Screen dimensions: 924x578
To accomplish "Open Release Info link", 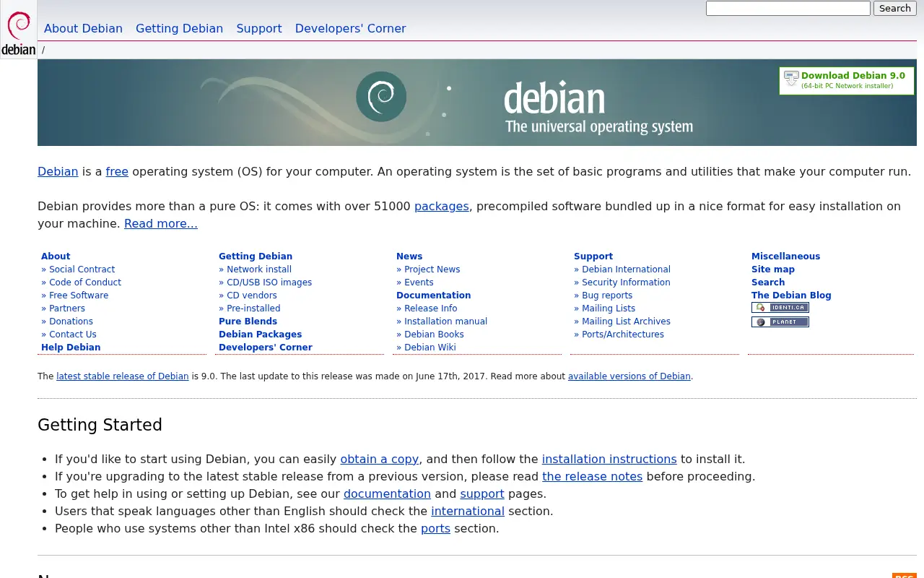I will 430,309.
